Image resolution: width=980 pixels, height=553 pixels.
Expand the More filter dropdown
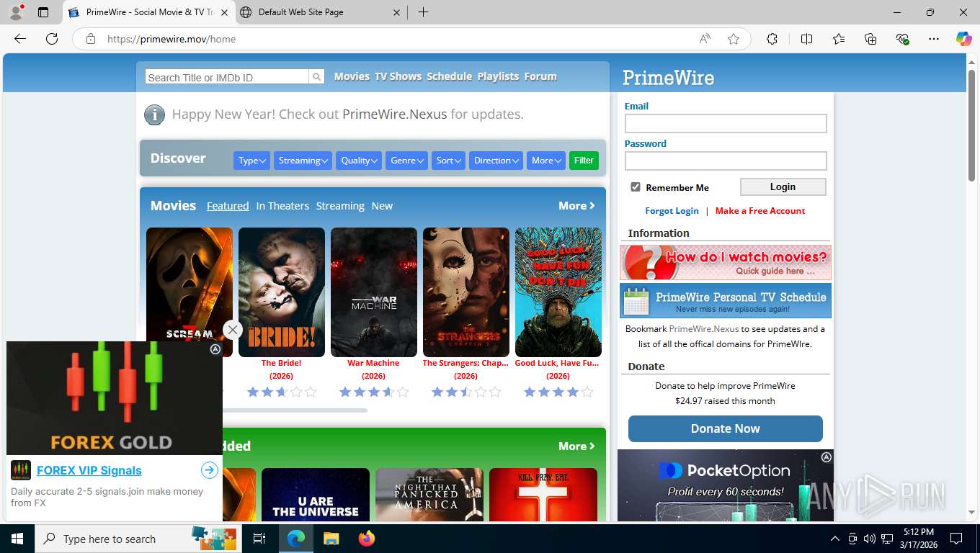coord(546,161)
